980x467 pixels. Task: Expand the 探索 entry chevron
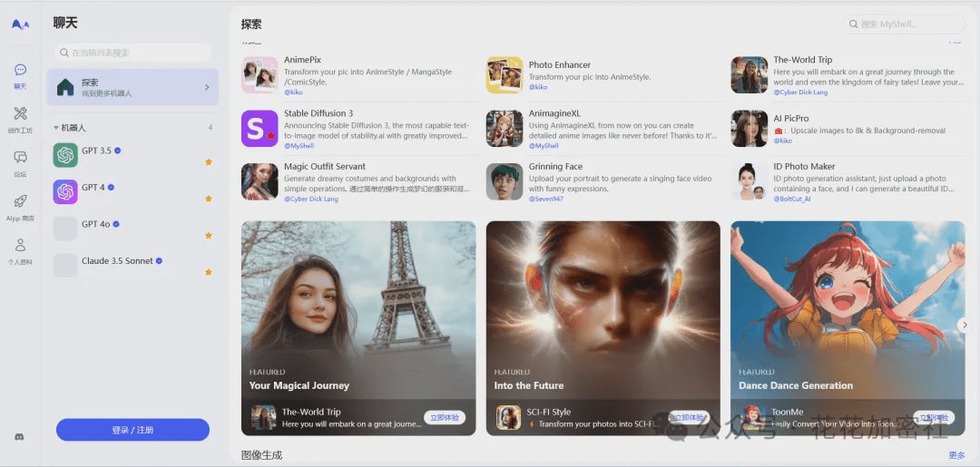pos(207,87)
